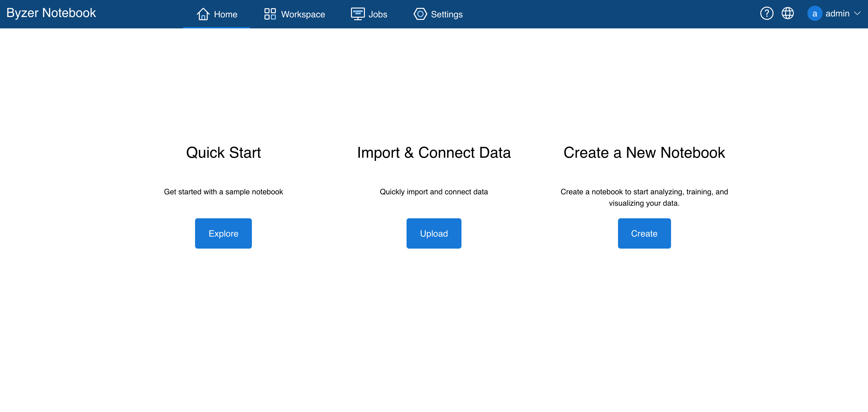Go to the Settings tab
Viewport: 868px width, 412px height.
point(446,15)
